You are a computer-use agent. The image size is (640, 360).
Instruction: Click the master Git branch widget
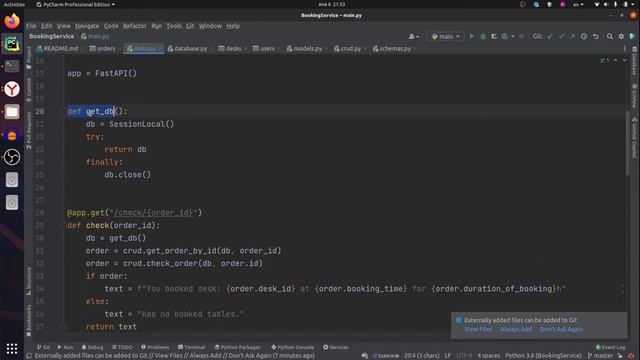(600, 356)
